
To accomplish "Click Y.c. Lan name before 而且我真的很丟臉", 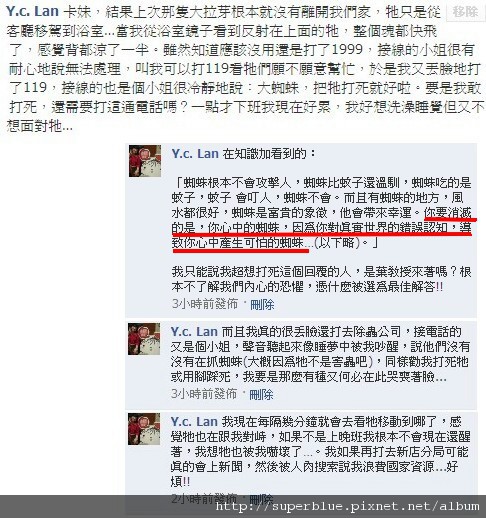I will click(x=194, y=332).
